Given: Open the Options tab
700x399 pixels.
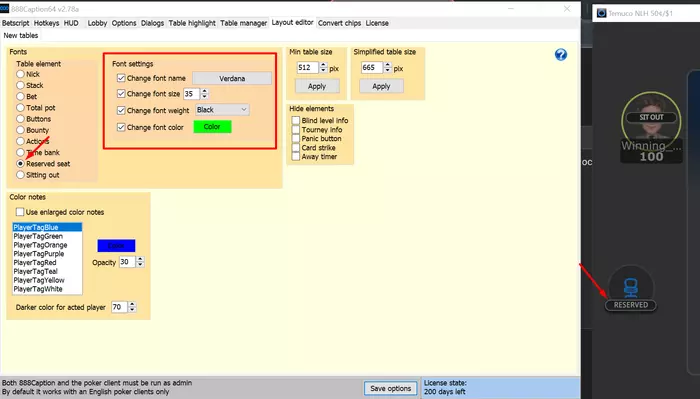Looking at the screenshot, I should (x=124, y=23).
